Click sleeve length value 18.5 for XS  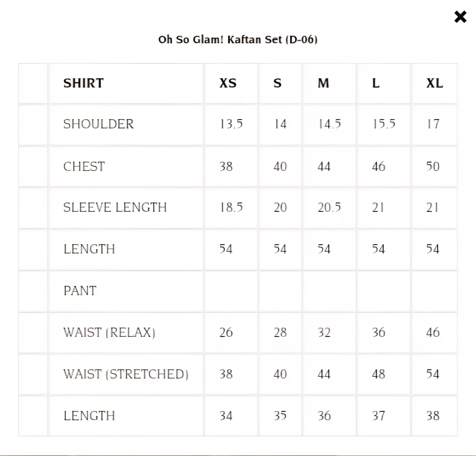click(231, 207)
